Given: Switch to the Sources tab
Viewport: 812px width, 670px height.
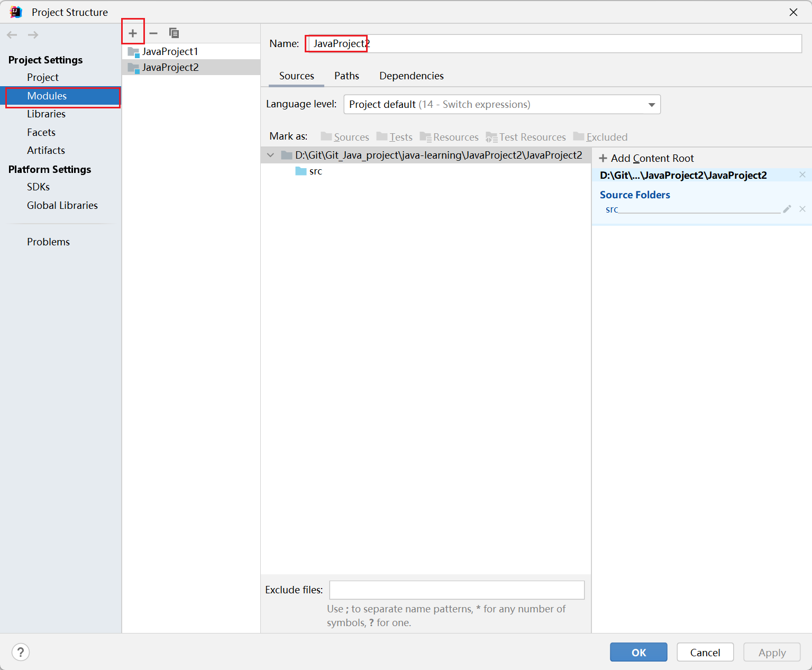Looking at the screenshot, I should point(297,76).
